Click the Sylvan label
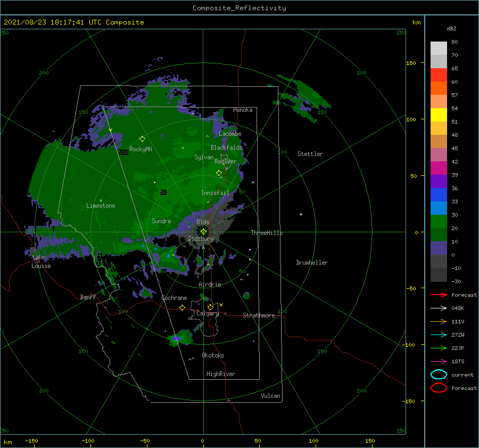The height and width of the screenshot is (448, 479). pyautogui.click(x=204, y=157)
